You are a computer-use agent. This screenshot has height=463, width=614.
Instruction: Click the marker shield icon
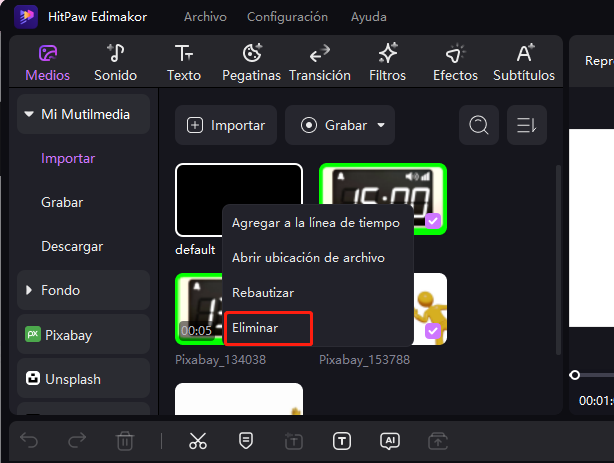[x=246, y=441]
